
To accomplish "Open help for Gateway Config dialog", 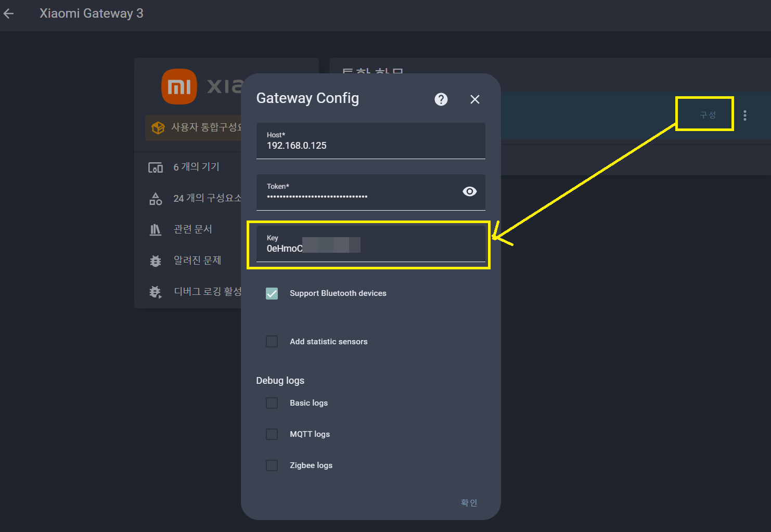I will click(441, 99).
